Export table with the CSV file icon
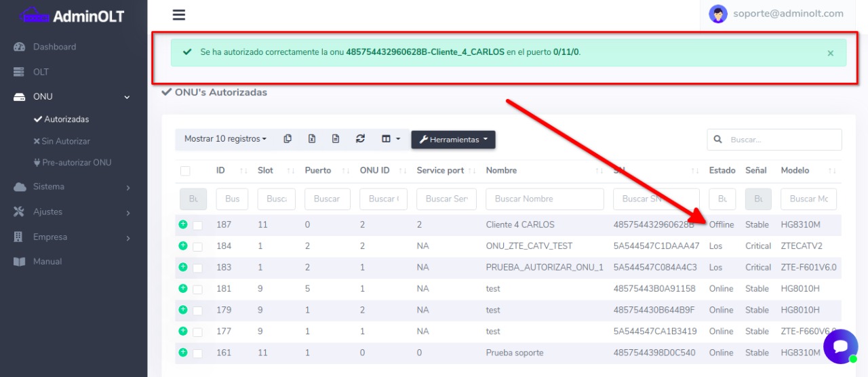Image resolution: width=868 pixels, height=377 pixels. pos(336,139)
